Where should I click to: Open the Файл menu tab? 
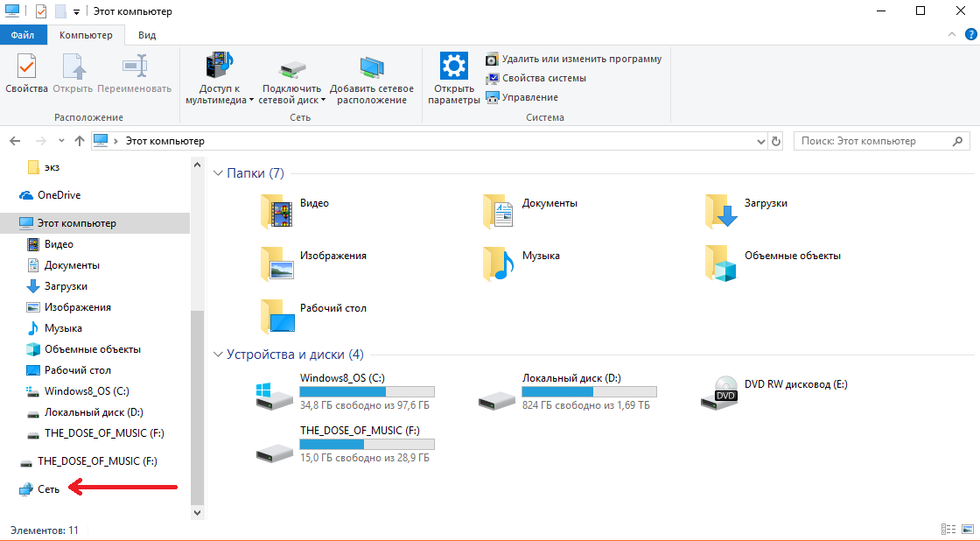23,35
